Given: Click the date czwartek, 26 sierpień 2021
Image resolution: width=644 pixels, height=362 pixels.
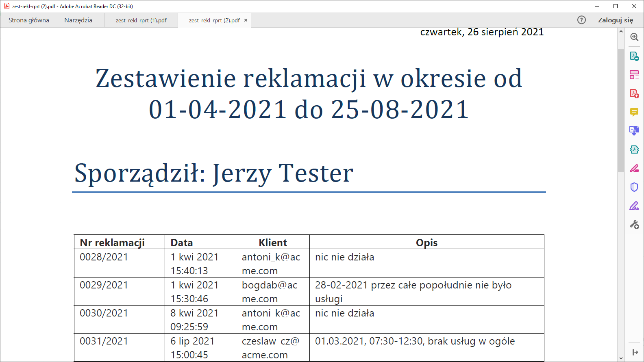Looking at the screenshot, I should coord(482,32).
